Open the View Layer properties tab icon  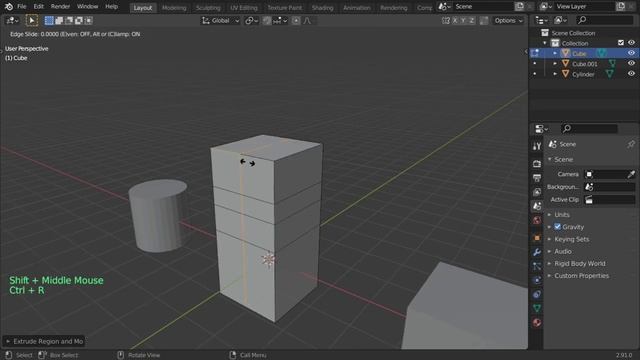tap(537, 192)
